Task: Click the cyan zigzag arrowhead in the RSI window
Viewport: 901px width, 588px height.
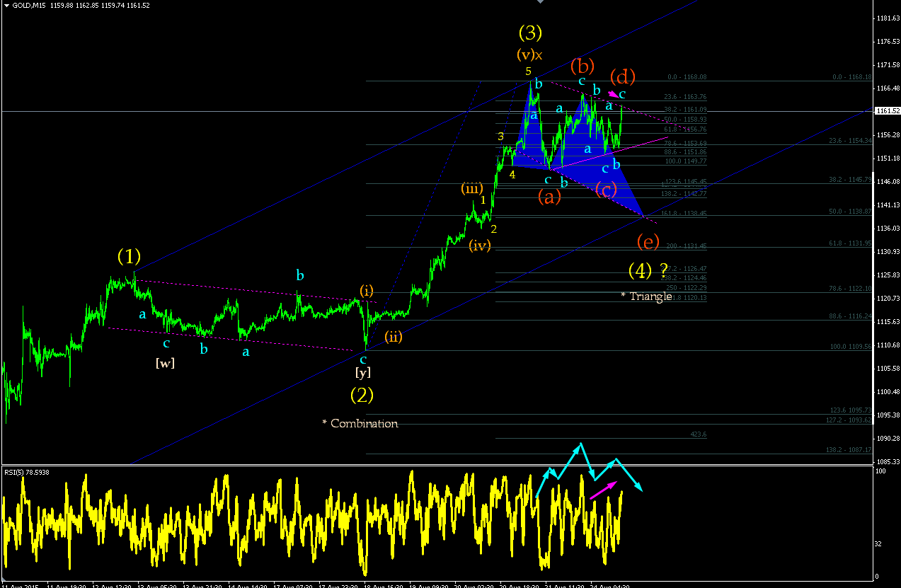Action: (638, 487)
